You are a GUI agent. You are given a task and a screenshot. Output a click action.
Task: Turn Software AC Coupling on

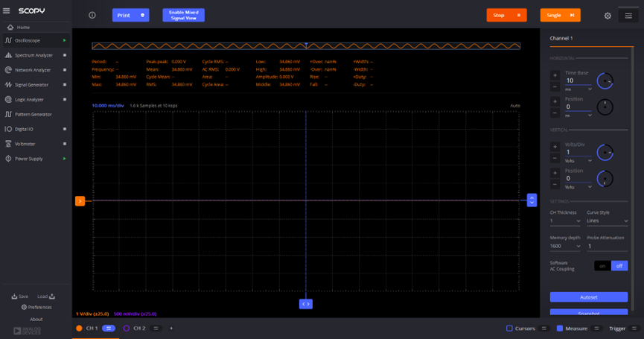tap(602, 266)
